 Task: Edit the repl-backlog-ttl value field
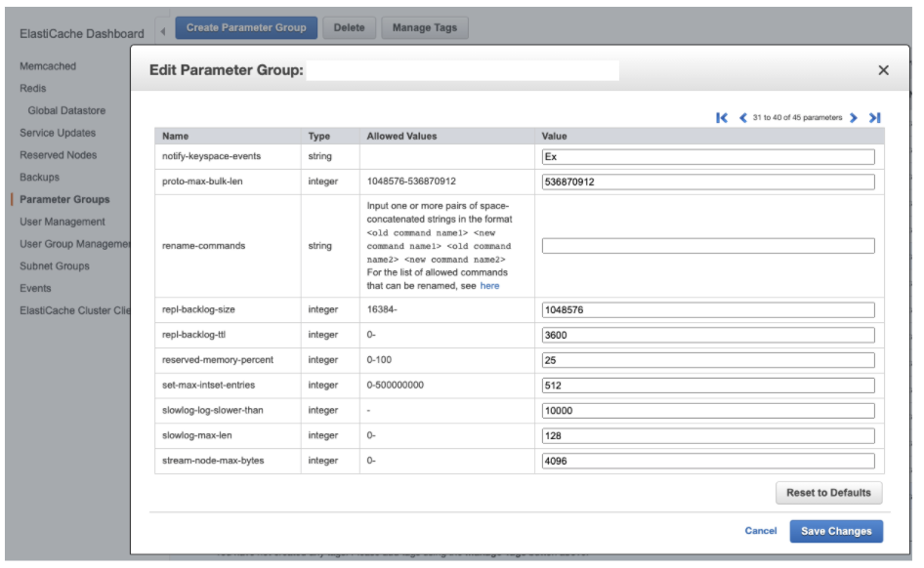[708, 335]
